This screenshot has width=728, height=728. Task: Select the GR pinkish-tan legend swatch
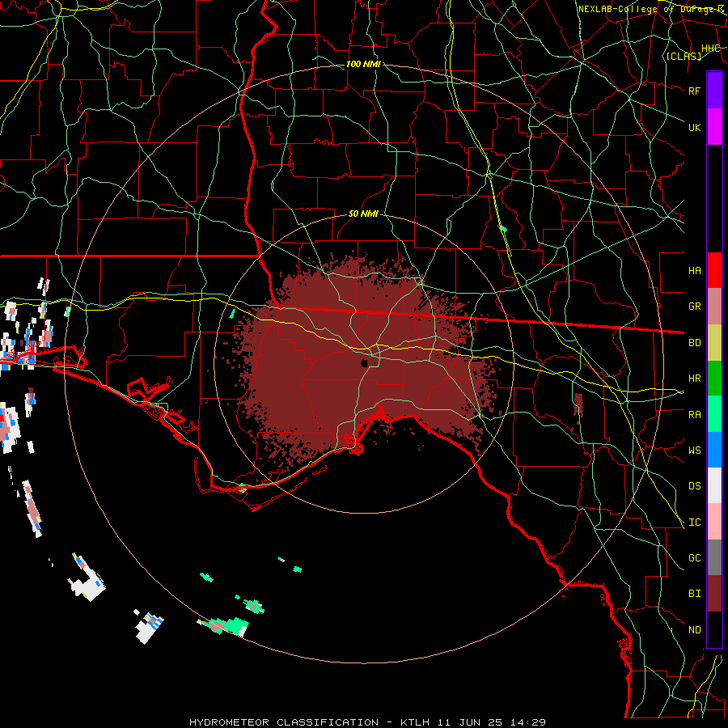point(714,307)
